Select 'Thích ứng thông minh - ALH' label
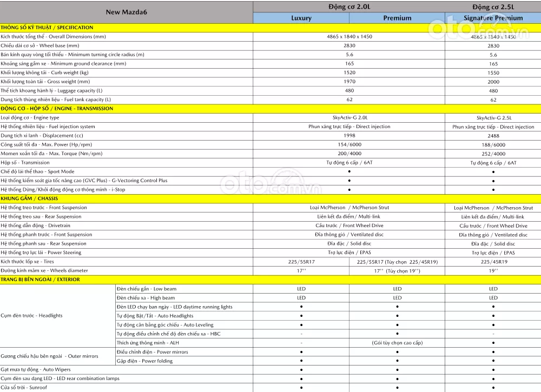The image size is (541, 392). point(148,343)
